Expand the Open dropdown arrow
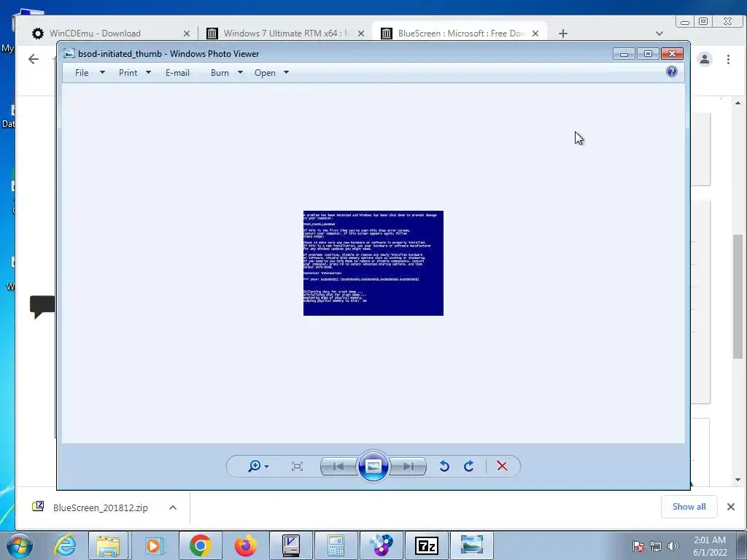The height and width of the screenshot is (560, 747). (286, 73)
